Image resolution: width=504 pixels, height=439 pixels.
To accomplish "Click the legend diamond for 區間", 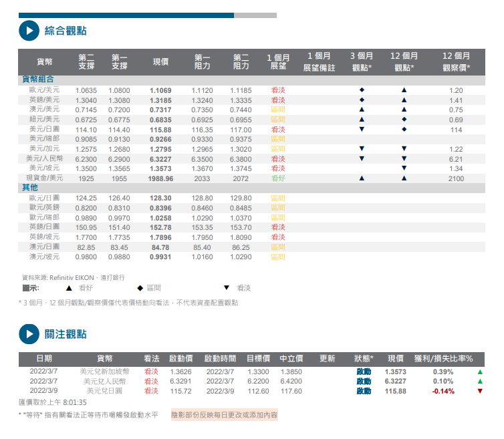I will pos(140,288).
